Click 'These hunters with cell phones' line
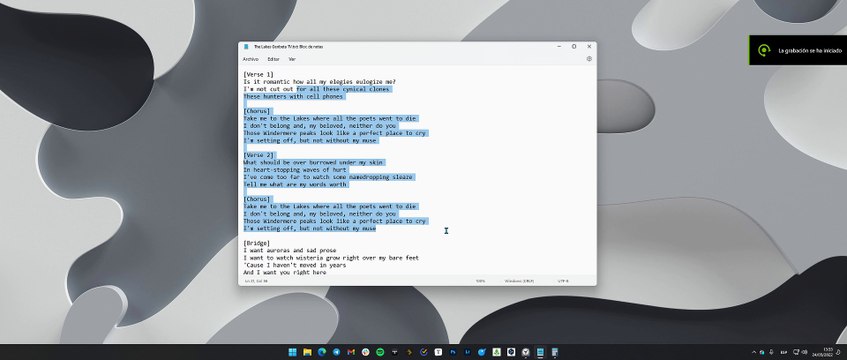Screen dimensions: 847x360 pyautogui.click(x=293, y=96)
